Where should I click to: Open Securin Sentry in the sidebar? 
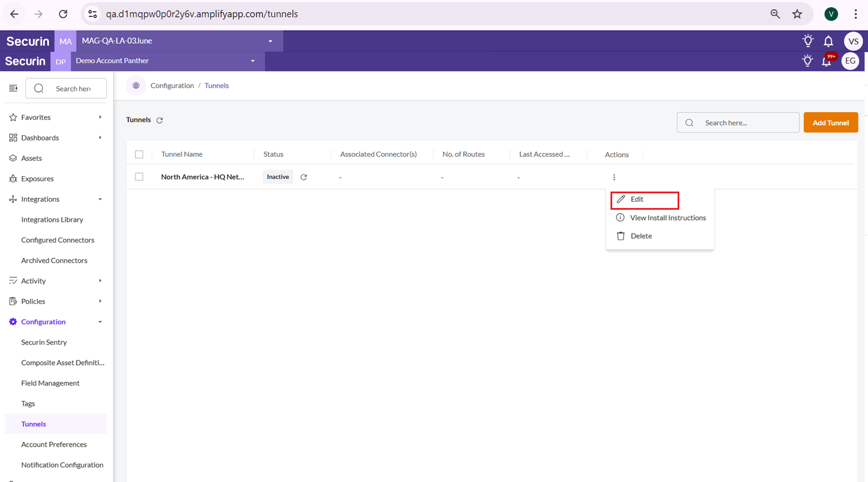(44, 342)
